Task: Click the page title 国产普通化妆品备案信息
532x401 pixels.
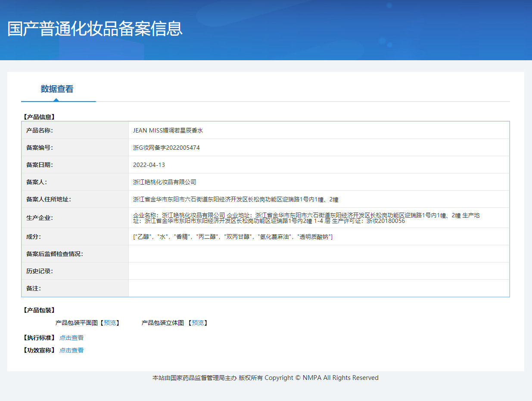Action: pos(95,28)
